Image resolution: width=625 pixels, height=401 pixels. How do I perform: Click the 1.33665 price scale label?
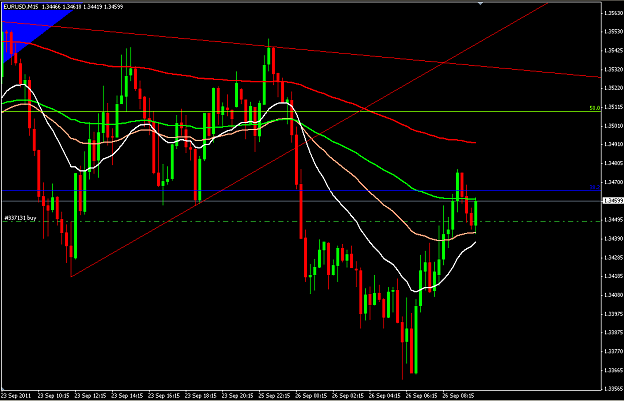(x=613, y=370)
